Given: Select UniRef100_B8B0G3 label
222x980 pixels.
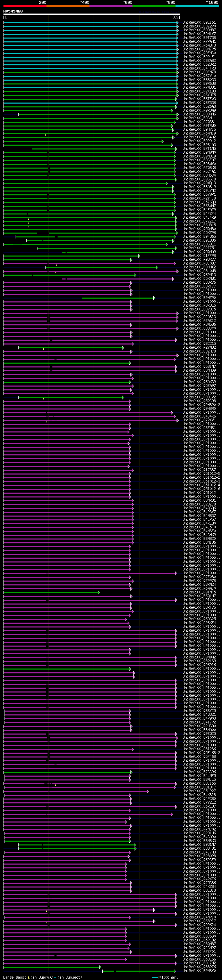Looking at the screenshot, I should (199, 80).
